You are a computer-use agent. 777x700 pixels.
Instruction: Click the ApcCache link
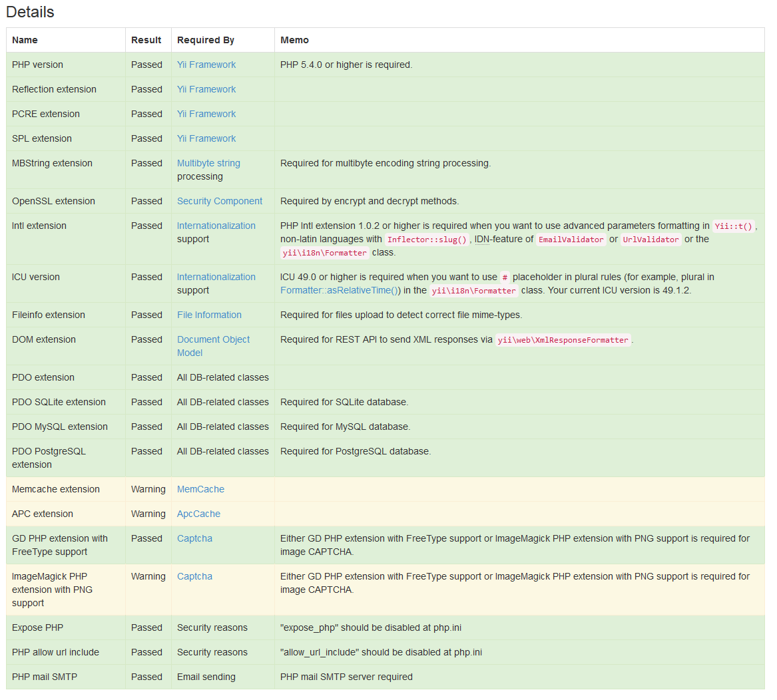198,514
